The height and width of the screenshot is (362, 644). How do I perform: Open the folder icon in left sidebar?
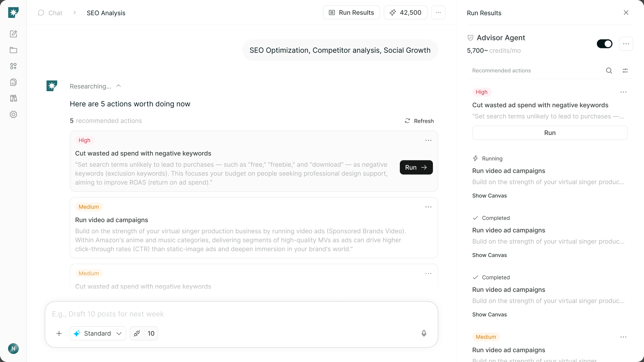coord(13,50)
